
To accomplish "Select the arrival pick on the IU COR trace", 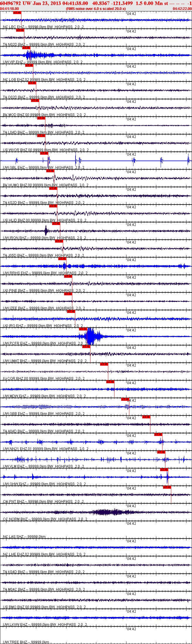I will tap(104, 364).
